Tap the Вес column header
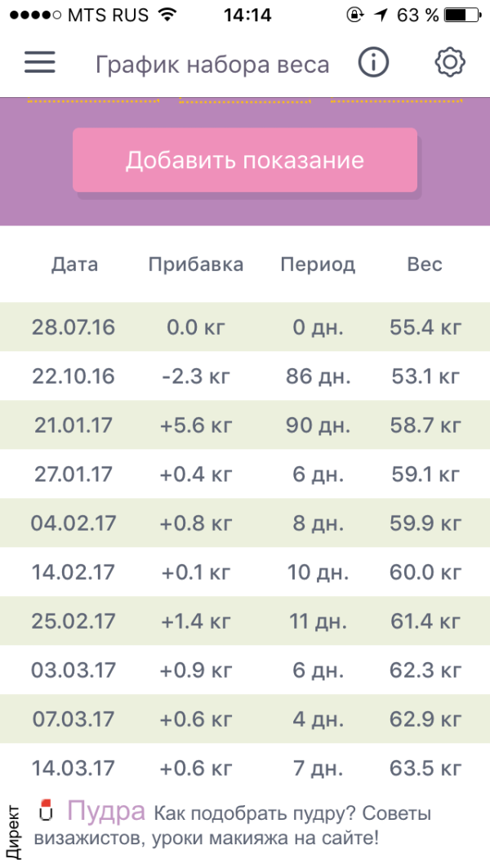Screen dimensions: 490x868 [425, 265]
